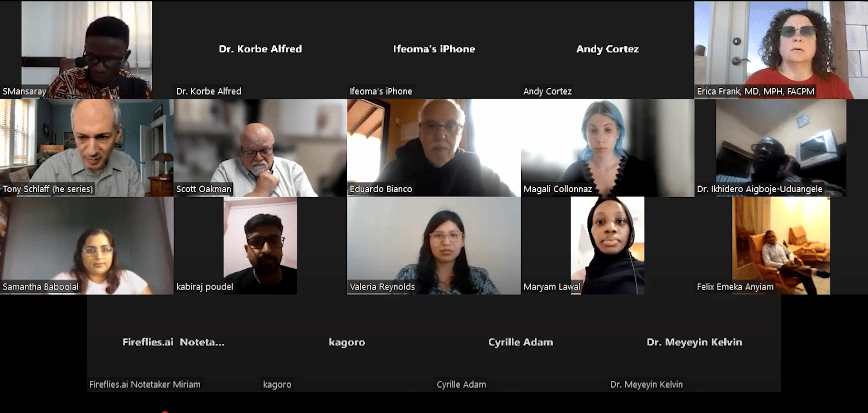Click Tony Schlaff's video tile

click(87, 148)
